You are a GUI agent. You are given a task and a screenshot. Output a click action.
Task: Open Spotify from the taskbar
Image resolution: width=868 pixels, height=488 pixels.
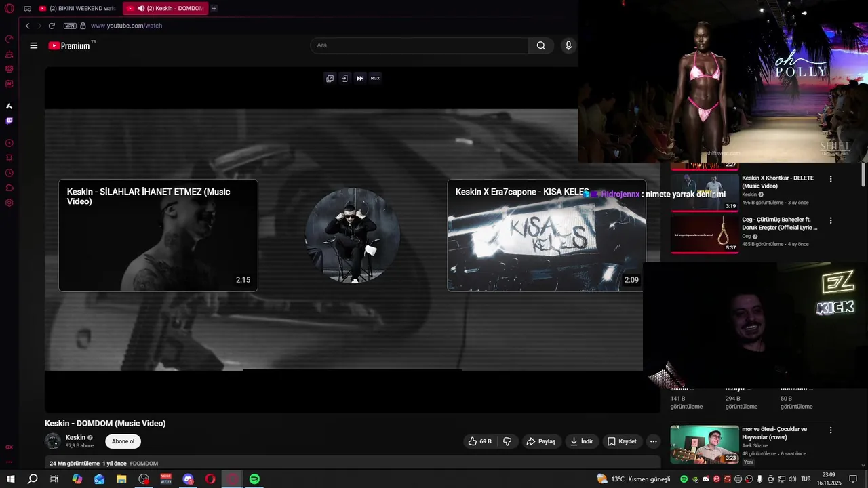254,479
